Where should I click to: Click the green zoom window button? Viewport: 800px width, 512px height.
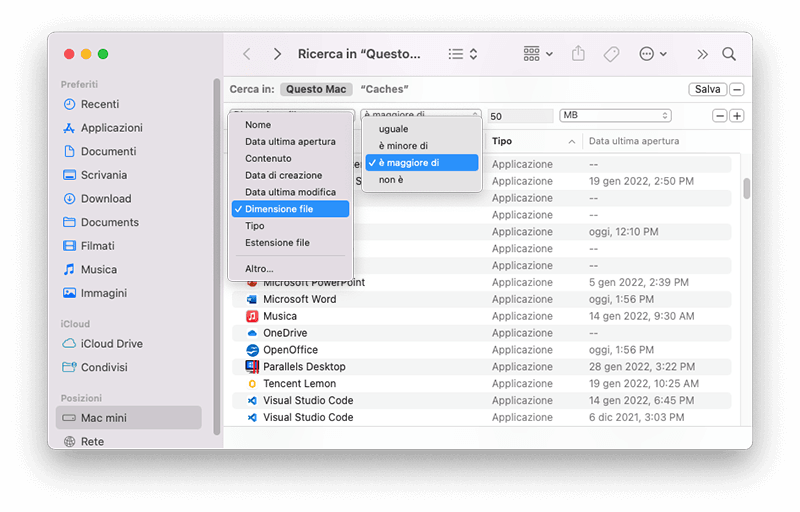pos(103,54)
